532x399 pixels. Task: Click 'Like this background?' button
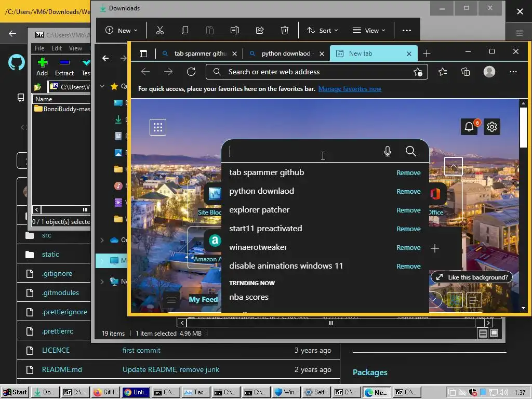pos(472,277)
